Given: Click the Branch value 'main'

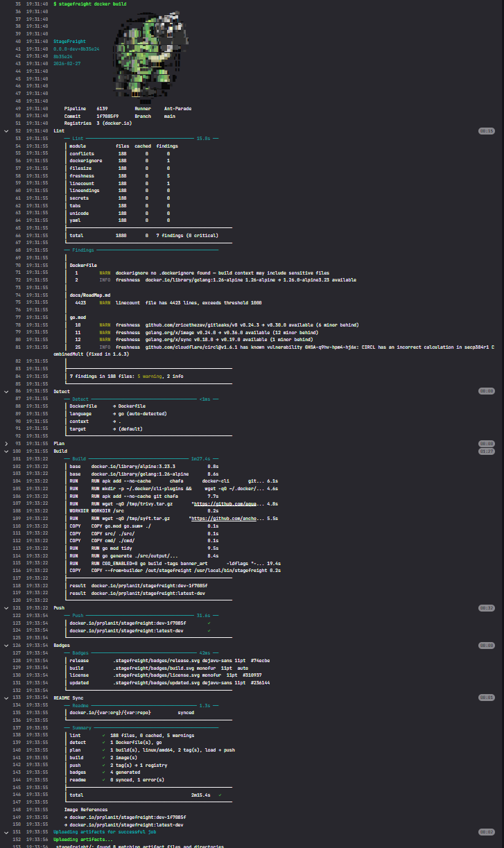Looking at the screenshot, I should coord(170,116).
